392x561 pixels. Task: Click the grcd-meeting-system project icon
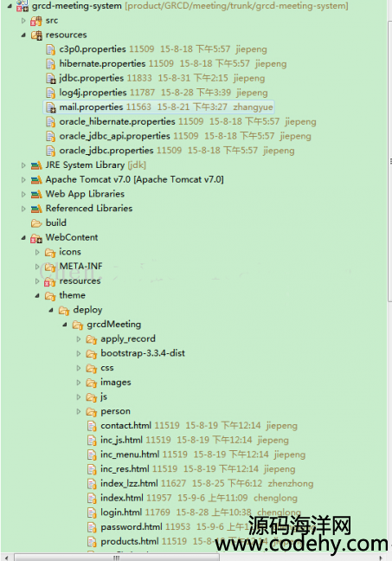click(22, 6)
